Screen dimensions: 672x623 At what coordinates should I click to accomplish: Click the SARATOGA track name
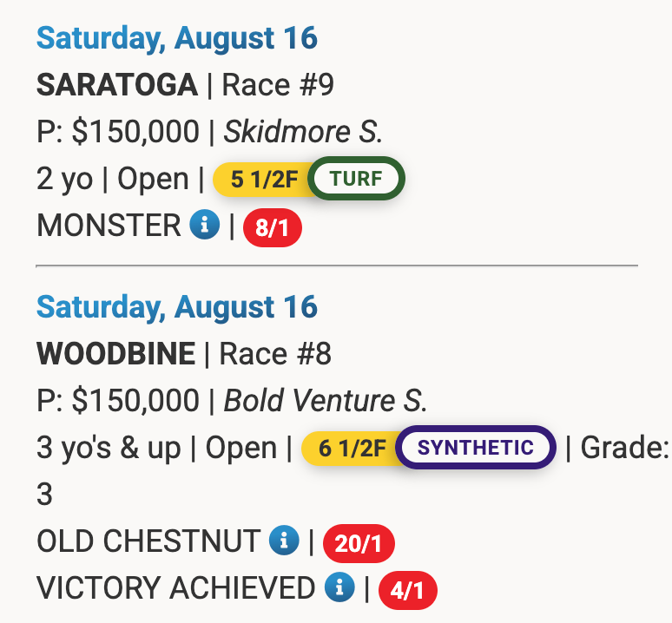[x=117, y=85]
